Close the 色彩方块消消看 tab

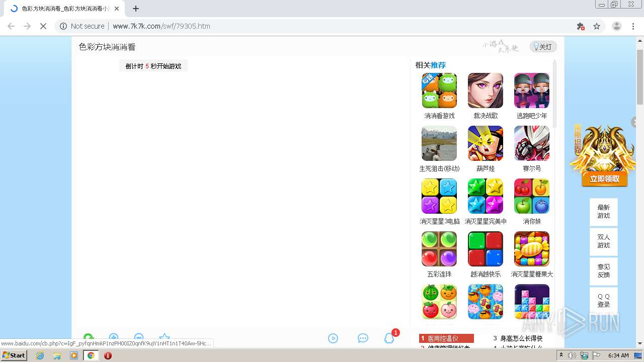(x=117, y=9)
